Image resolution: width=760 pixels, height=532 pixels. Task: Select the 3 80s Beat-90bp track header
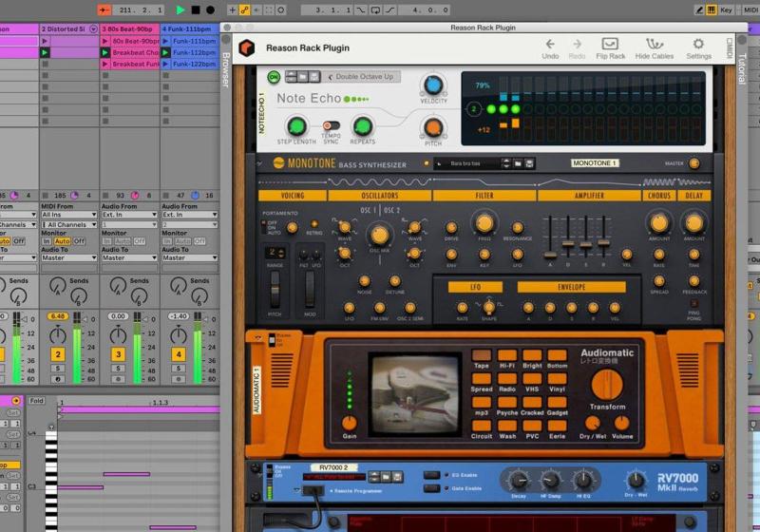click(129, 29)
